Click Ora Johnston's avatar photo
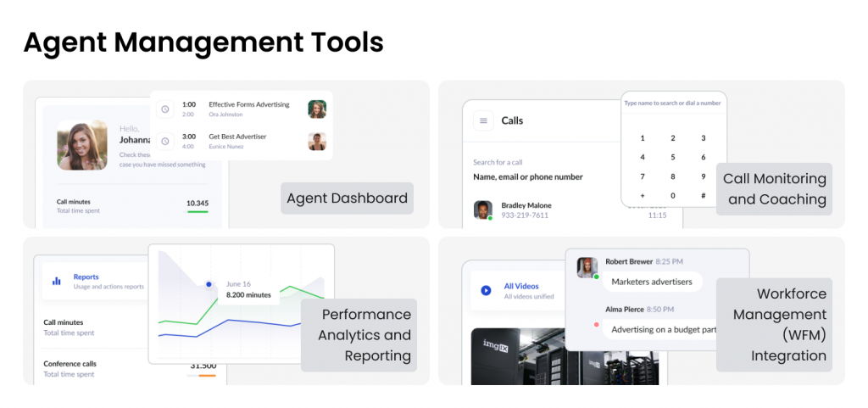The width and height of the screenshot is (868, 408). 317,109
